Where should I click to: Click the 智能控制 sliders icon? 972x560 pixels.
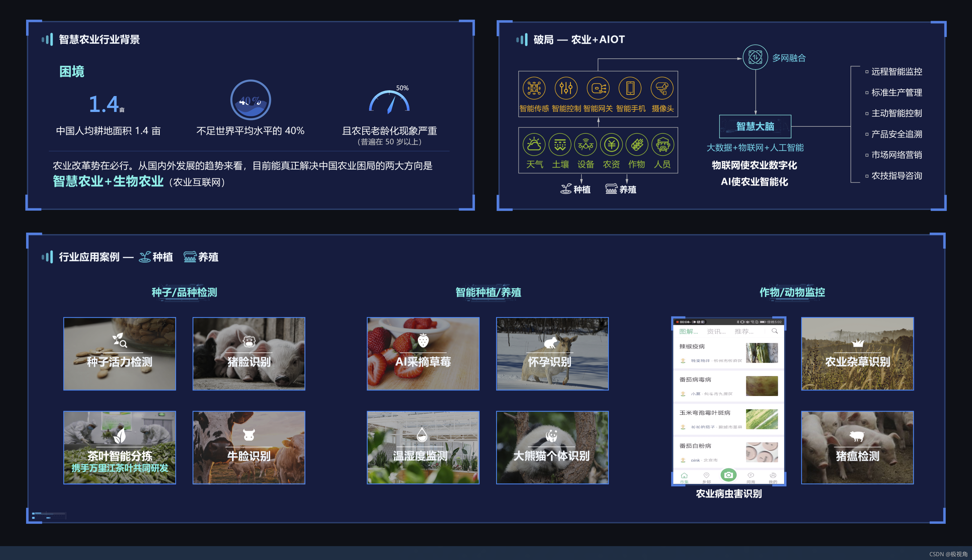(566, 89)
